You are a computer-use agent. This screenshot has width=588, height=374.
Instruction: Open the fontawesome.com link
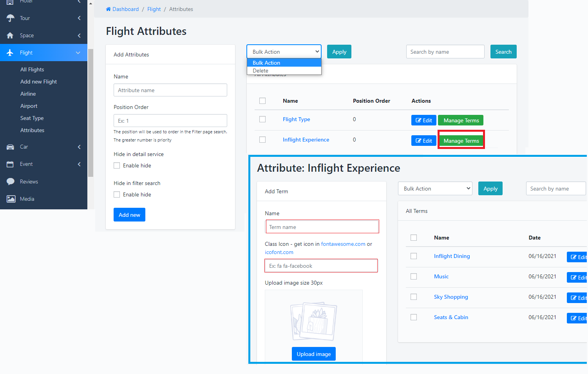pyautogui.click(x=343, y=244)
